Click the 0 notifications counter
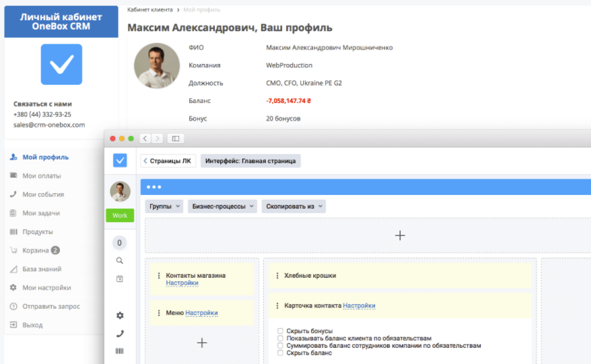The height and width of the screenshot is (364, 591). pyautogui.click(x=120, y=243)
